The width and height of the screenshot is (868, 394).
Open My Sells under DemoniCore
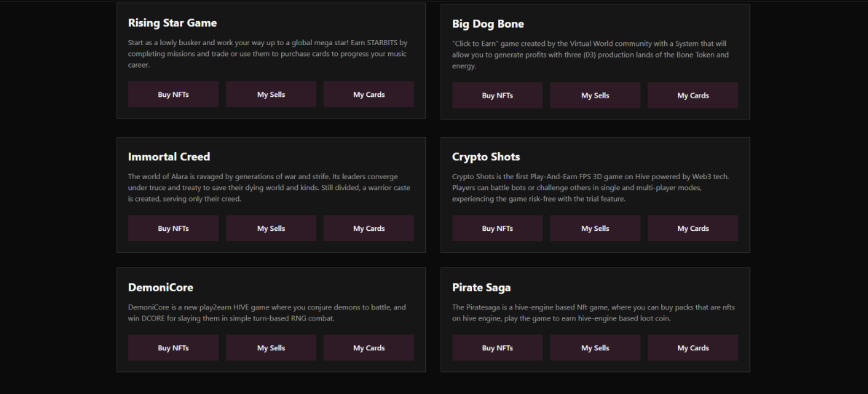[271, 348]
